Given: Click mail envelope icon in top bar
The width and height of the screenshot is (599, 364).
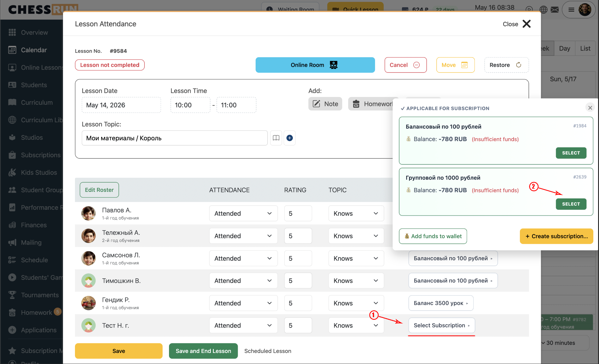Looking at the screenshot, I should click(x=555, y=10).
